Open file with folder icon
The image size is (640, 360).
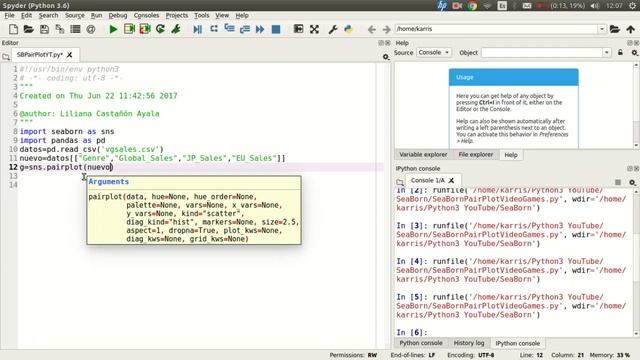[x=28, y=29]
